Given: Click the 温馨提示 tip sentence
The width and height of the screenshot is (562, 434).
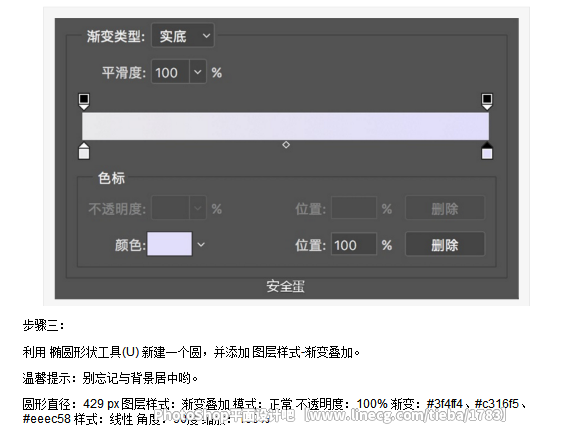Looking at the screenshot, I should pyautogui.click(x=110, y=378).
